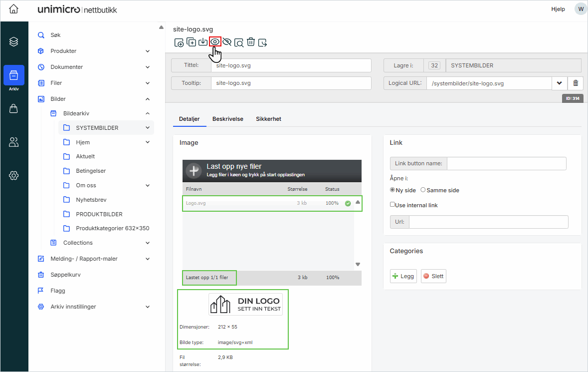The width and height of the screenshot is (588, 372).
Task: Open the home icon in top-left corner
Action: [14, 9]
